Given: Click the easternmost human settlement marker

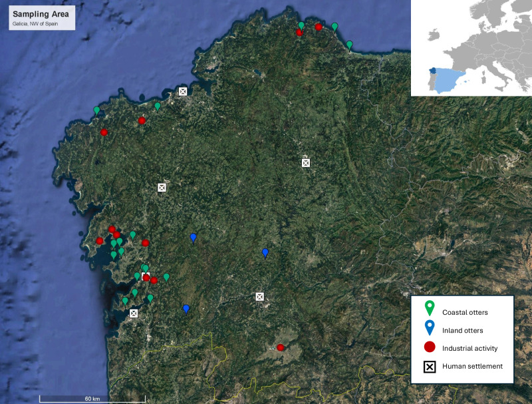Looking at the screenshot, I should point(306,162).
